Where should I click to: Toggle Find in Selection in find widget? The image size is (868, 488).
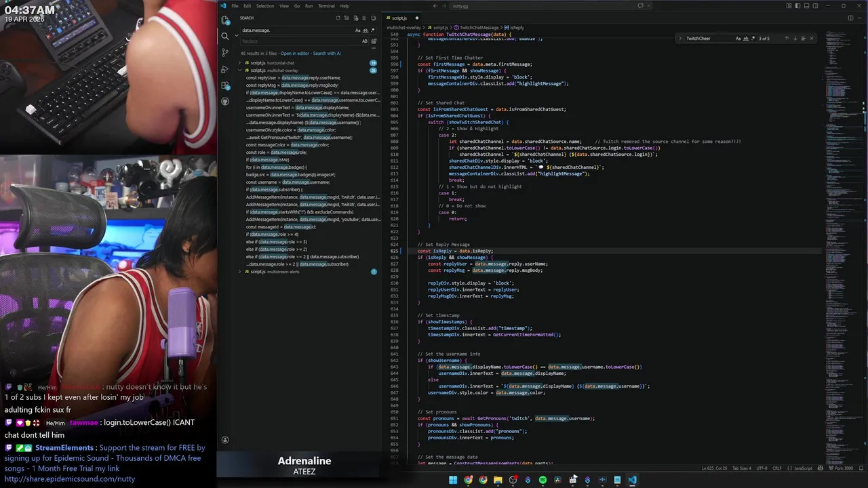pyautogui.click(x=803, y=39)
